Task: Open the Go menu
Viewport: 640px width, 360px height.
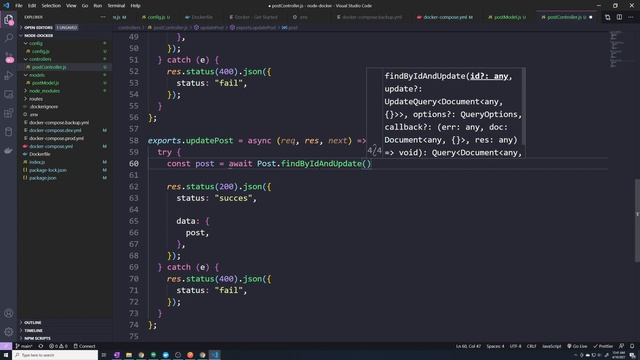Action: click(85, 6)
